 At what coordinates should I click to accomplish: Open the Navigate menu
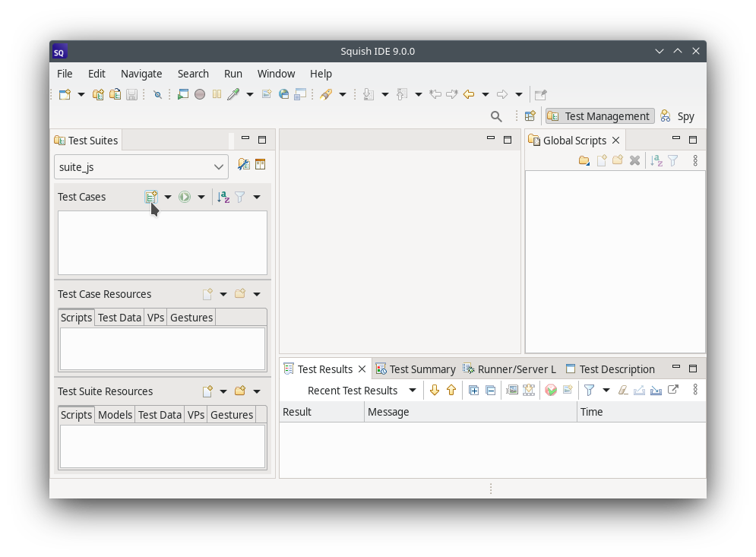coord(141,73)
